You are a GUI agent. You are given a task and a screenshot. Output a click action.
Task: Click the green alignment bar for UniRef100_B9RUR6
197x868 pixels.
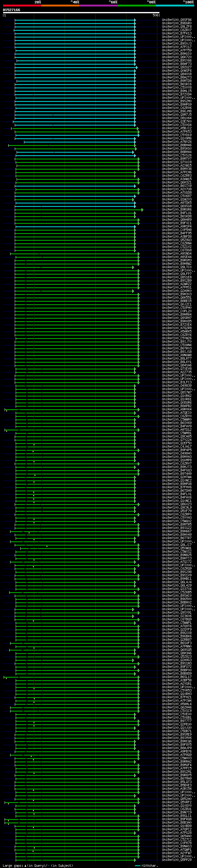[x=79, y=210]
